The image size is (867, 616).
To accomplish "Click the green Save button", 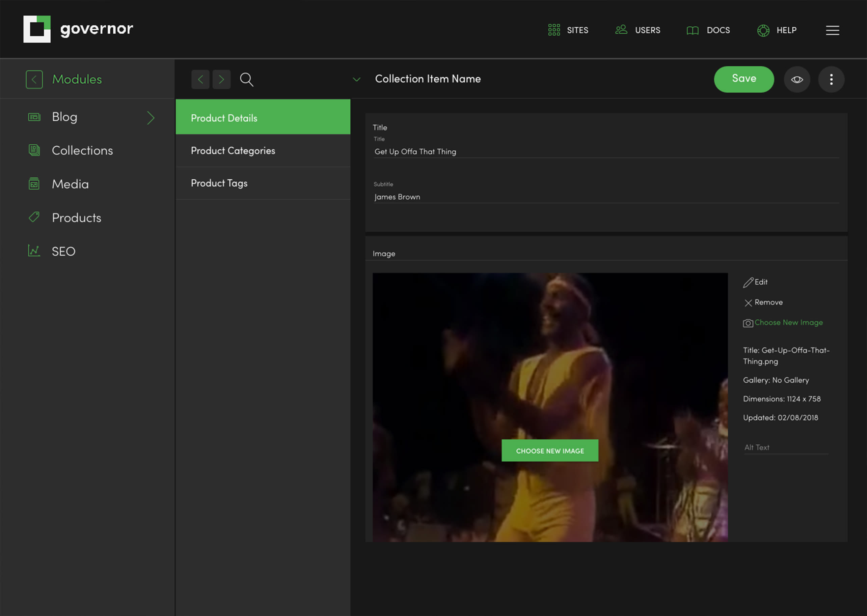I will [743, 79].
